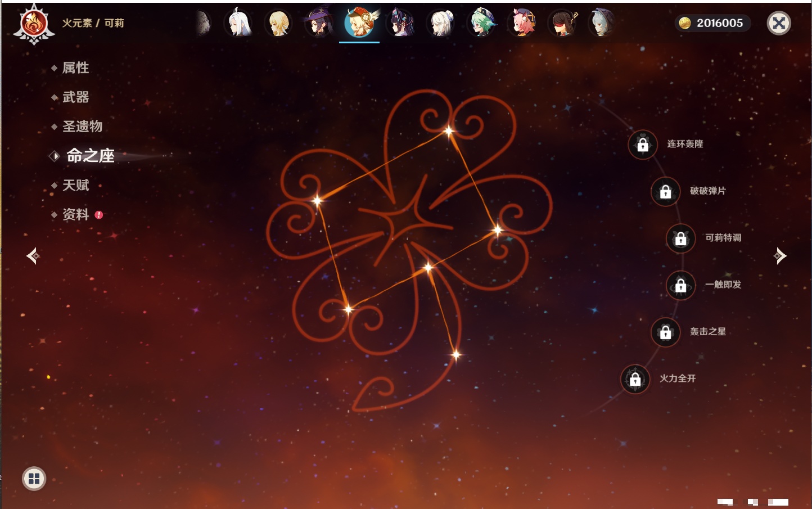Select the dark-haired avatar with the pink hair ornament

point(401,23)
